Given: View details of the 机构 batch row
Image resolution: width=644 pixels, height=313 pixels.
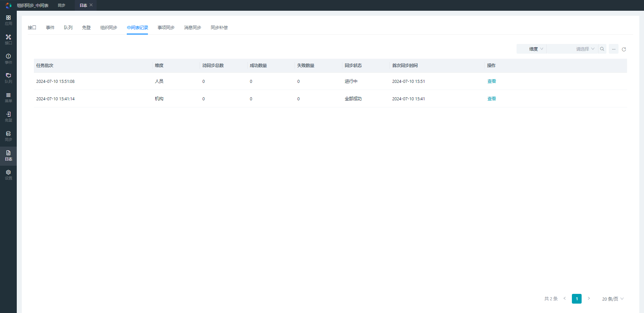Looking at the screenshot, I should (x=491, y=99).
